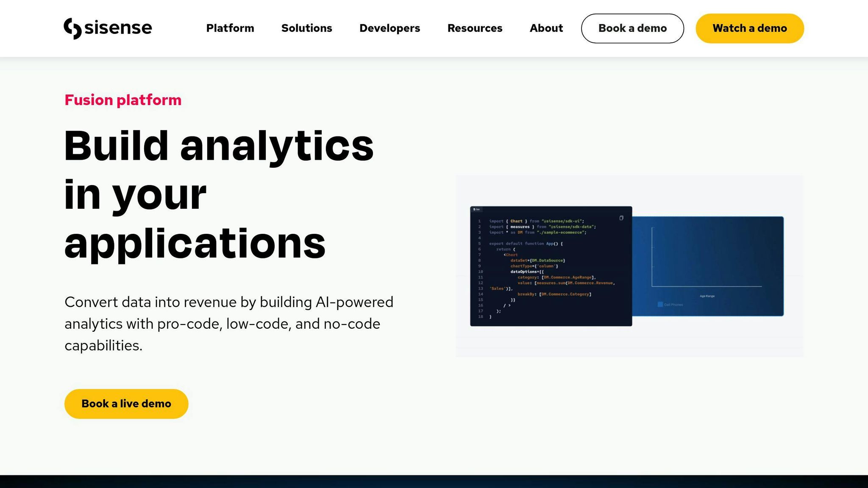Click the breakBy line in the code snippet
Image resolution: width=868 pixels, height=488 pixels.
click(554, 294)
